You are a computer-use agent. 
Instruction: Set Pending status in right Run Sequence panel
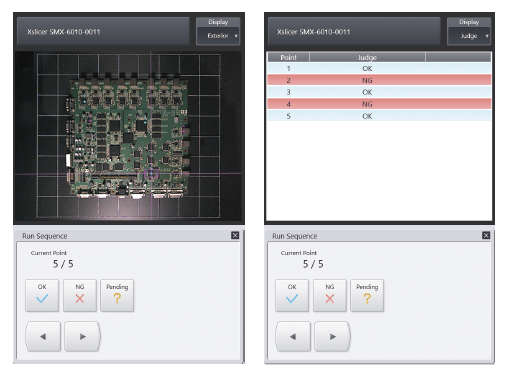pos(367,295)
